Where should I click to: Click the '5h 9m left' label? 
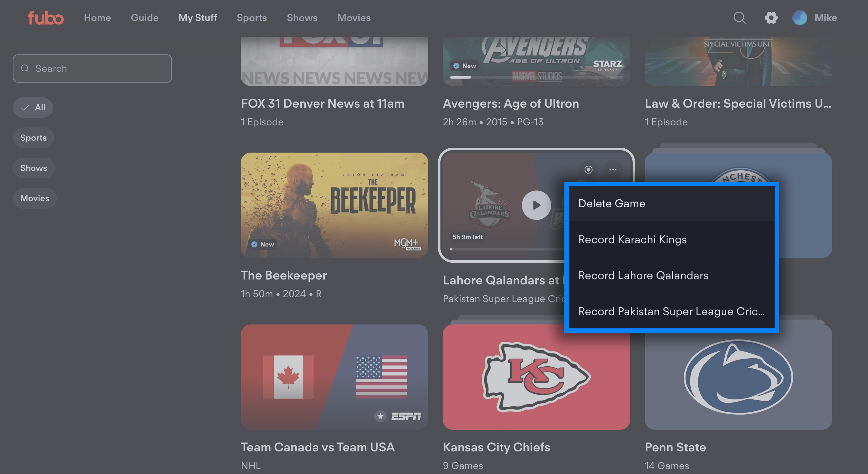tap(467, 237)
